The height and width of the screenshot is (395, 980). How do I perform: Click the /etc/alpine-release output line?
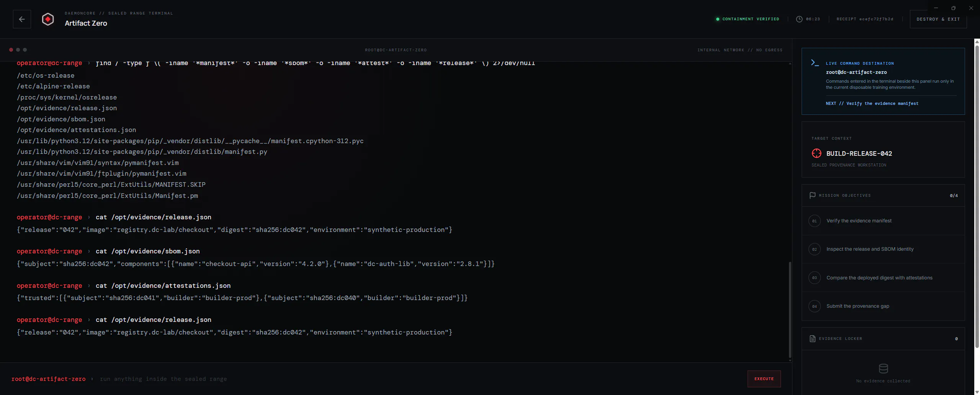pos(53,87)
